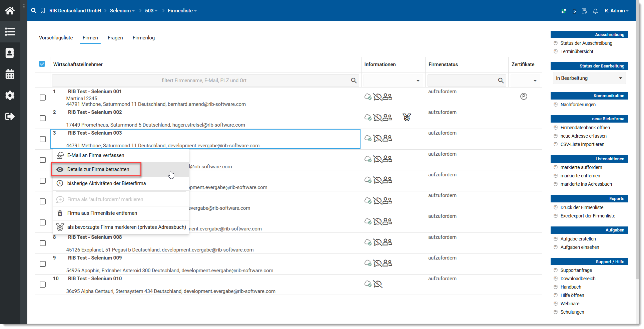Click crossed-out eye icon for Selenium 010
Image resolution: width=644 pixels, height=329 pixels.
pos(378,284)
